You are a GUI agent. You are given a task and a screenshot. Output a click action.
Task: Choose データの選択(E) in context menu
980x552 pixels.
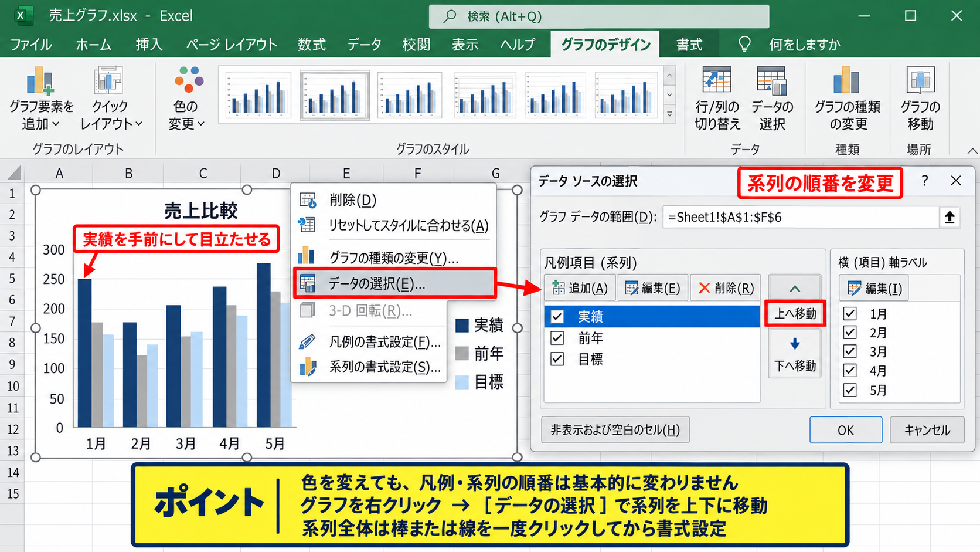pyautogui.click(x=394, y=284)
